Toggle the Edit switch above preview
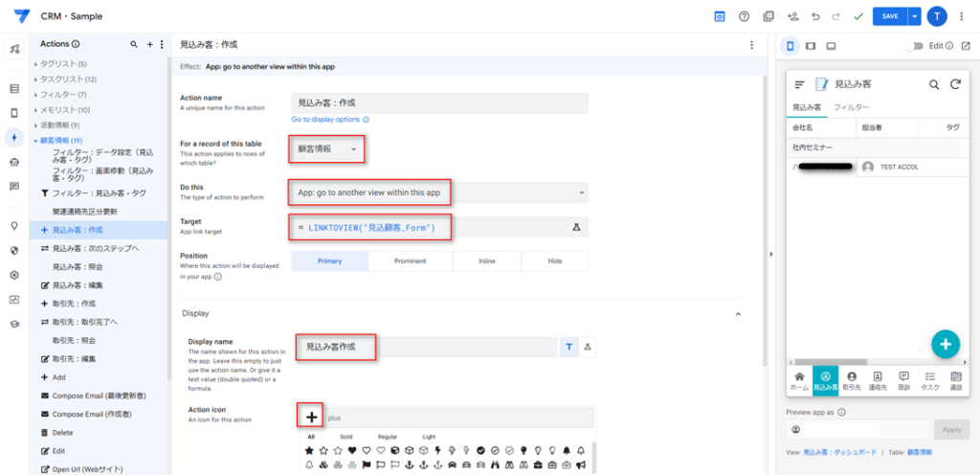Screen dimensions: 980x475 [917, 46]
